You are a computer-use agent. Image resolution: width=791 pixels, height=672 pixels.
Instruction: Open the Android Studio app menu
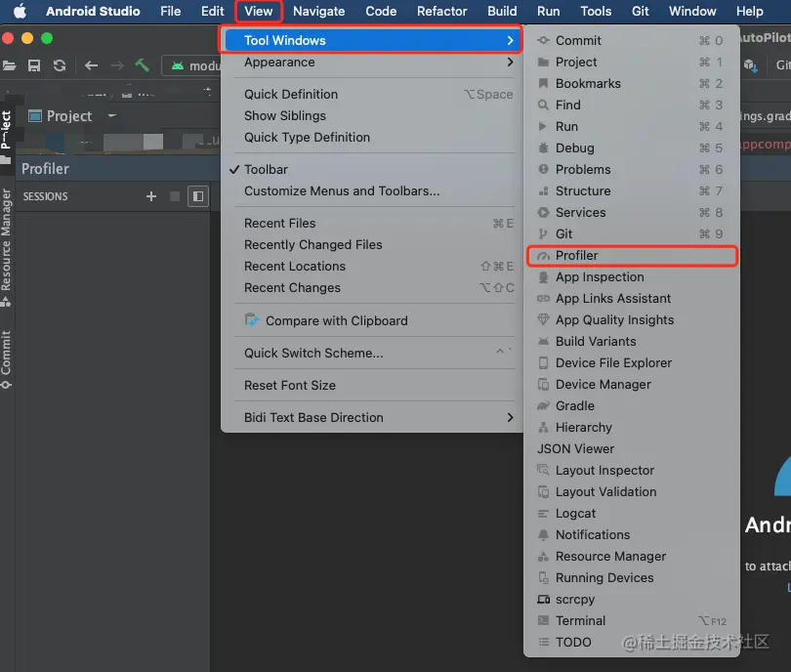pos(93,11)
